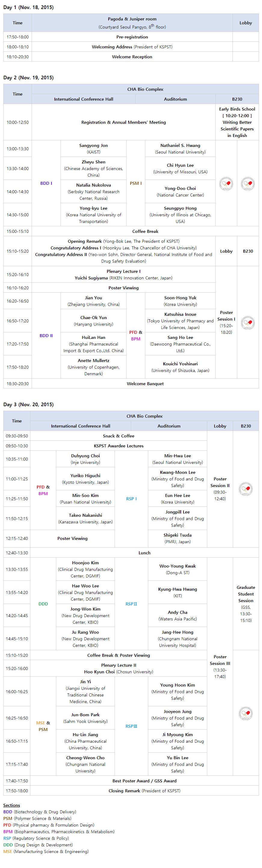
Task: Click the pill logo next to Poster Session I
Action: pyautogui.click(x=248, y=323)
